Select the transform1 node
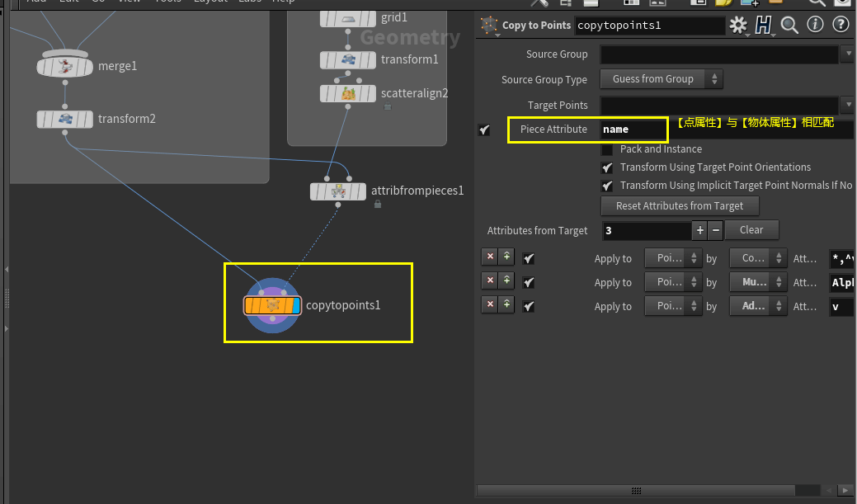Image resolution: width=857 pixels, height=504 pixels. click(x=348, y=59)
